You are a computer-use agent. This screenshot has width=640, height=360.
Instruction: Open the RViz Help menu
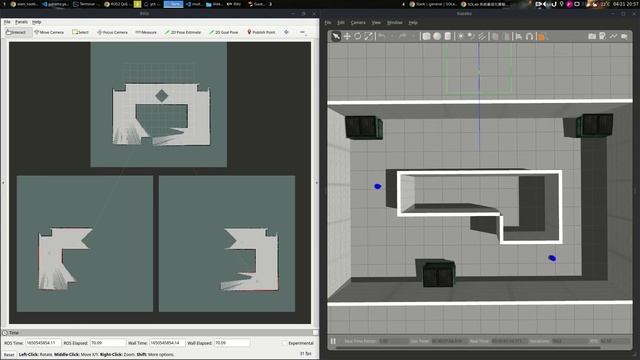click(x=36, y=22)
